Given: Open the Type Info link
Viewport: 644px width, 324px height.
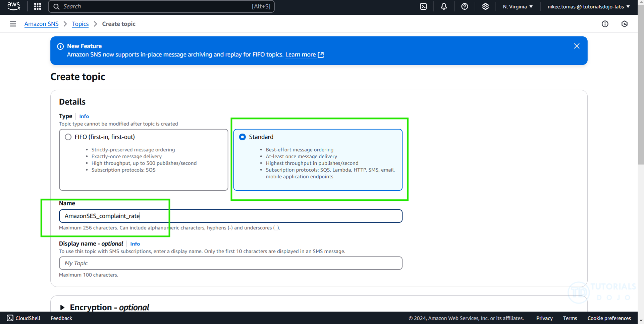Looking at the screenshot, I should click(84, 116).
